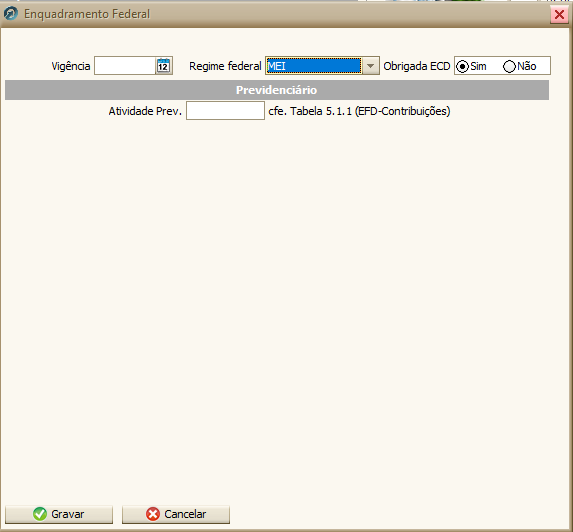Screen dimensions: 573x532
Task: Click the Previdenciário section header bar
Action: click(x=277, y=90)
